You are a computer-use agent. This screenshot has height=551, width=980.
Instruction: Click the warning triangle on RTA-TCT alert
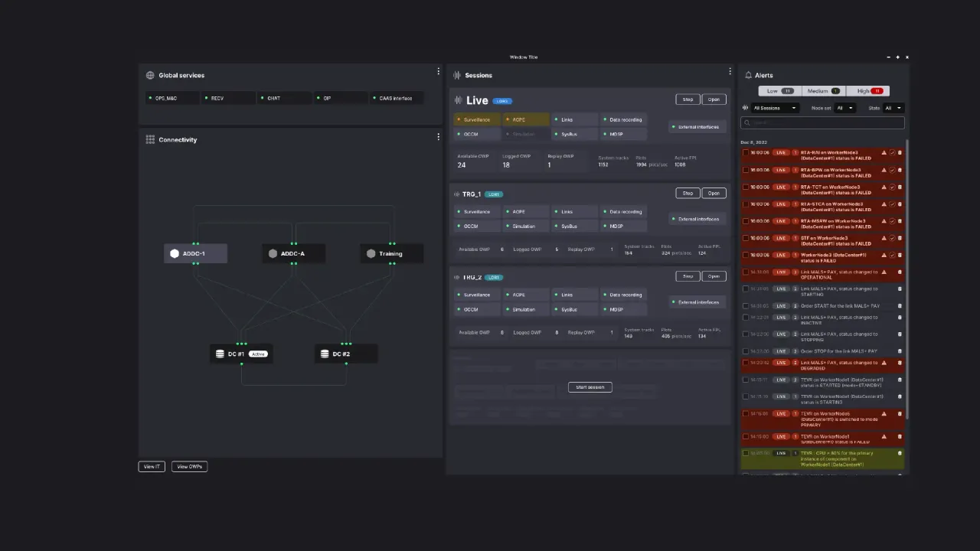pyautogui.click(x=884, y=187)
